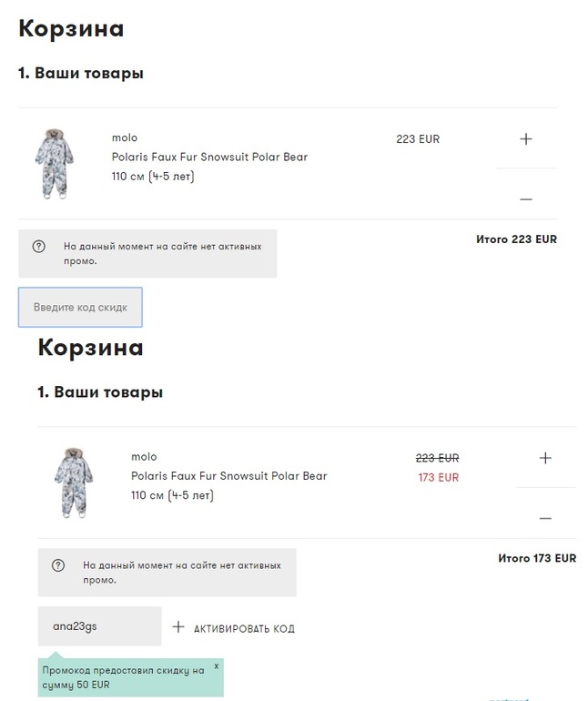This screenshot has height=701, width=588.
Task: Open Polaris Faux Fur Snowsuit link with 173 EUR price
Action: click(x=228, y=475)
